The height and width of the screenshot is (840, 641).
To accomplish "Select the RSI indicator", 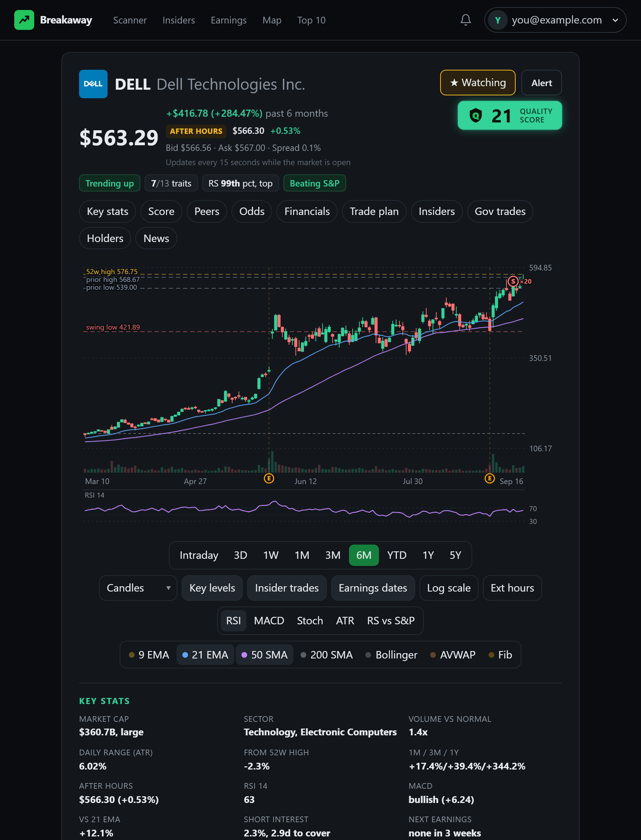I will [x=234, y=620].
